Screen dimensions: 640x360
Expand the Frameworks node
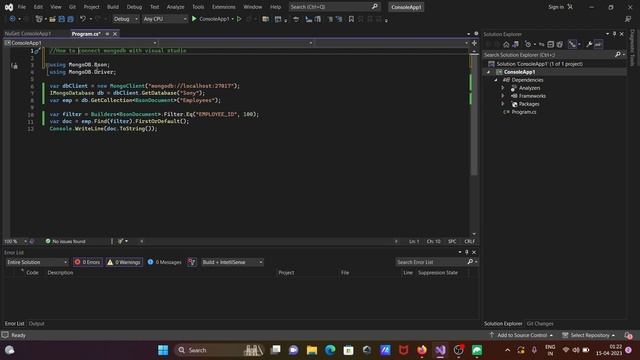click(x=503, y=96)
